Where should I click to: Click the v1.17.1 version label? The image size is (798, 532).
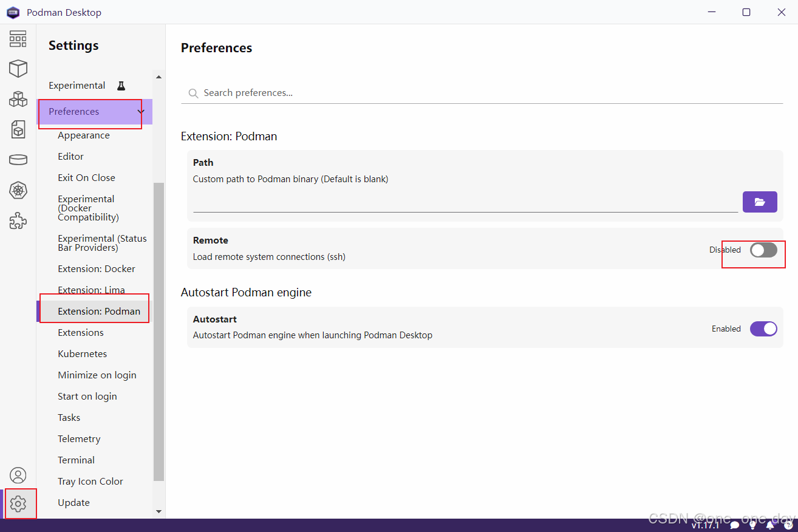(704, 525)
